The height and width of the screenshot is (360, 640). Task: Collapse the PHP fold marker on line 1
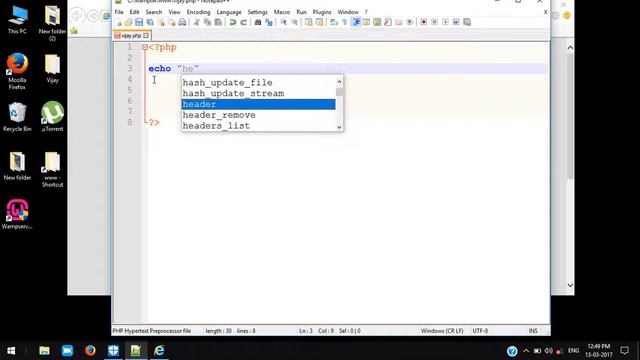[x=145, y=47]
